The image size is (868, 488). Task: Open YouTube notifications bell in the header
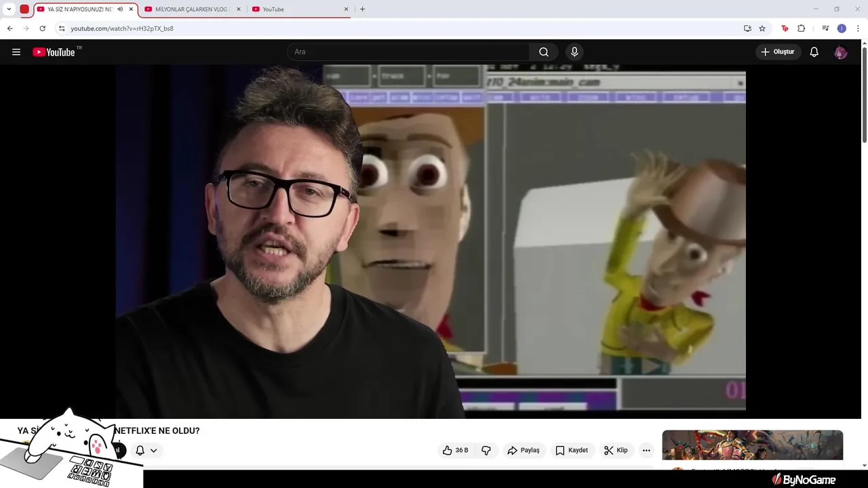[814, 52]
